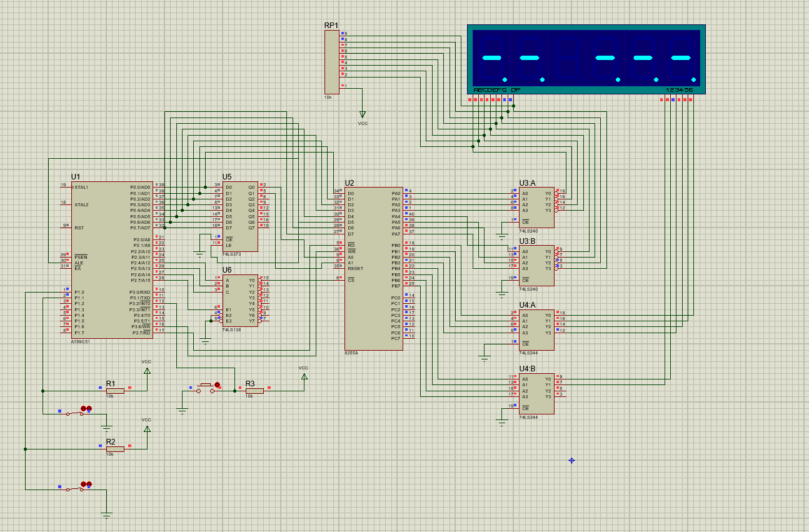Select resistor R2
The image size is (809, 532).
click(x=114, y=449)
